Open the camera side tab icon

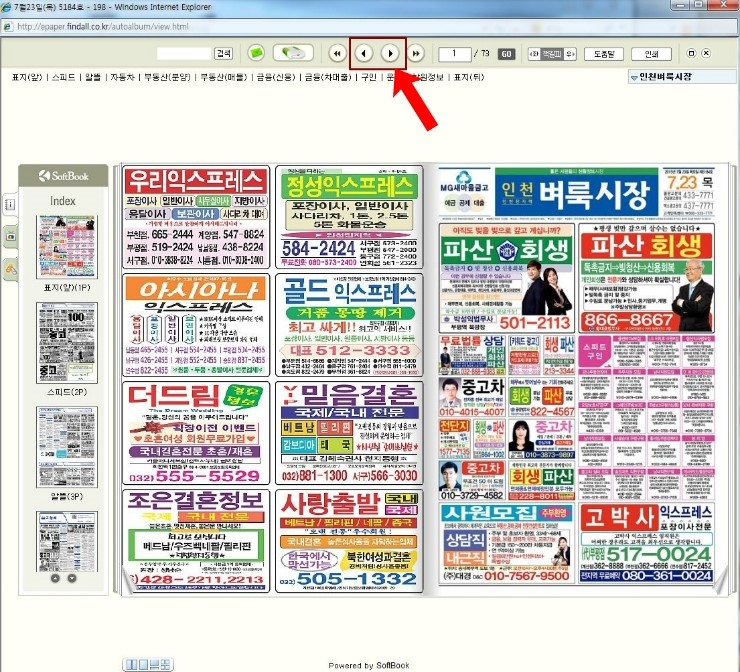coord(10,236)
